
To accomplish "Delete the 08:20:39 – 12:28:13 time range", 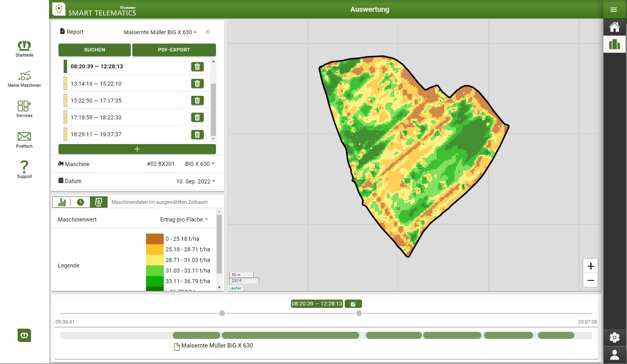I will 197,67.
